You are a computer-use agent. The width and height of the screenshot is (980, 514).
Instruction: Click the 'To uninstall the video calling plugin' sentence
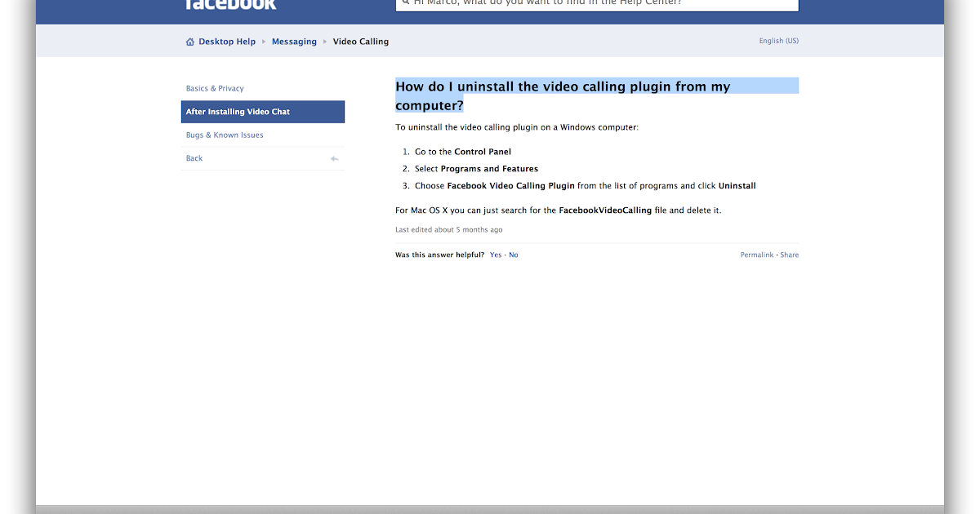click(x=517, y=128)
